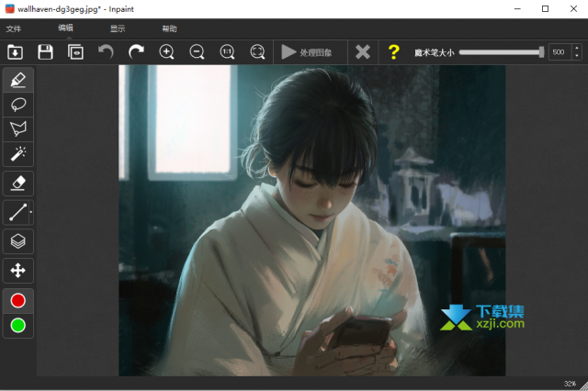The image size is (588, 391).
Task: Click the marker size field showing 500
Action: (x=560, y=52)
